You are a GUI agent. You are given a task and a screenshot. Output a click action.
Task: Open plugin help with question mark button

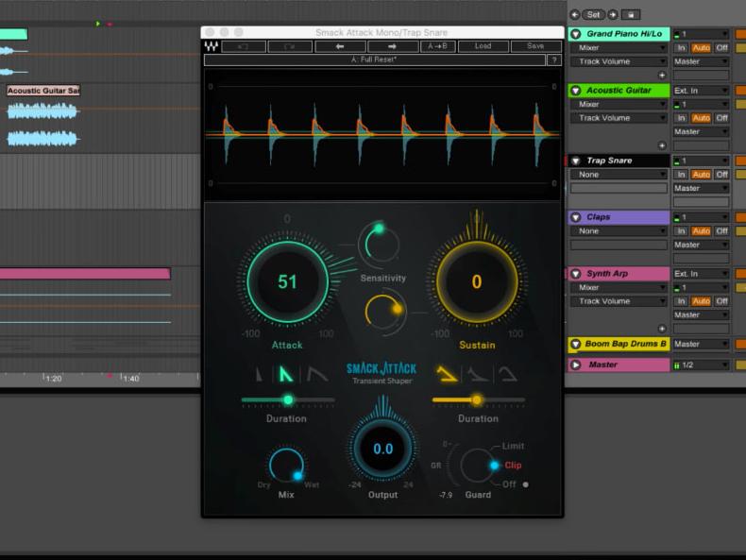click(x=554, y=59)
